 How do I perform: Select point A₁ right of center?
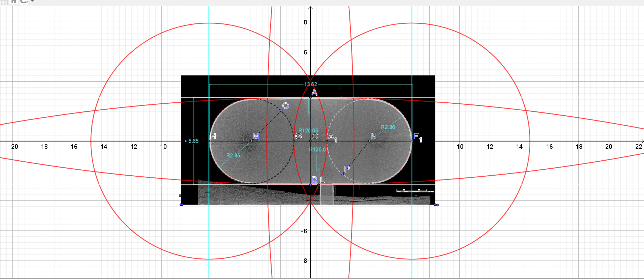[327, 141]
